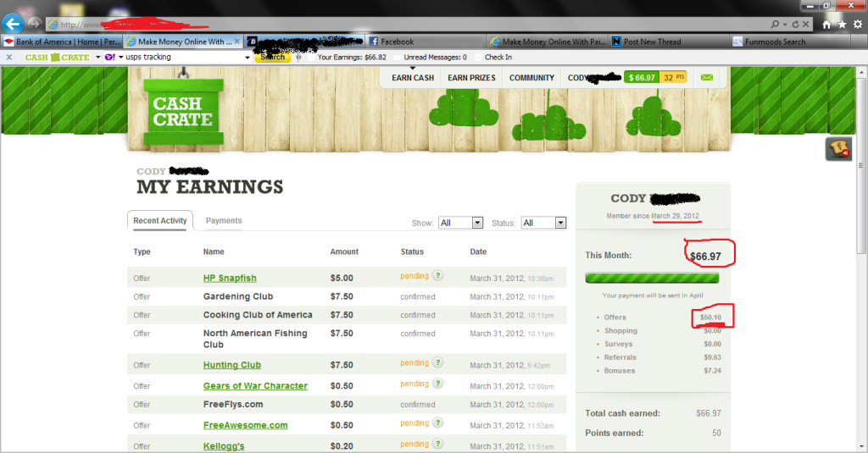This screenshot has height=453, width=868.
Task: Click the FreeFlys.com entry
Action: (233, 405)
